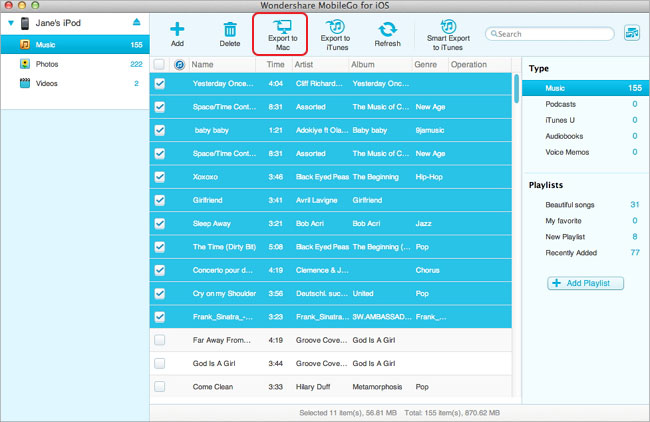Uncheck the Sleep Away song
650x422 pixels.
(160, 223)
